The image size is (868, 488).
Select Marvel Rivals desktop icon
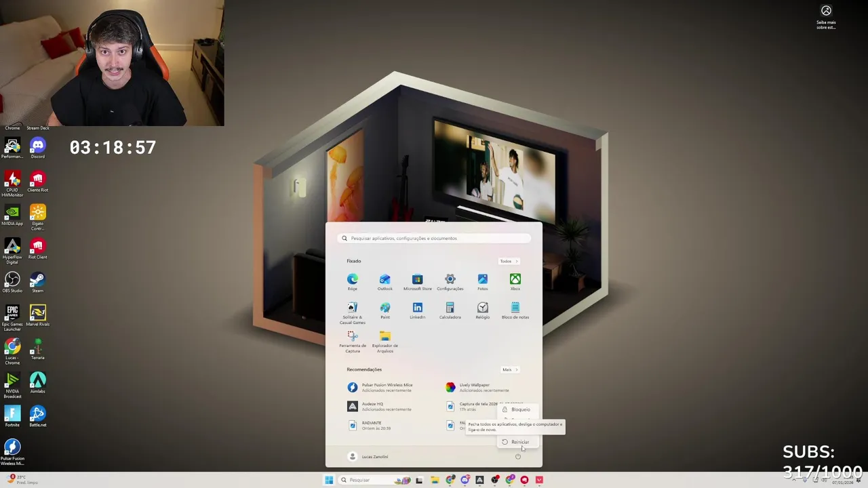[38, 316]
